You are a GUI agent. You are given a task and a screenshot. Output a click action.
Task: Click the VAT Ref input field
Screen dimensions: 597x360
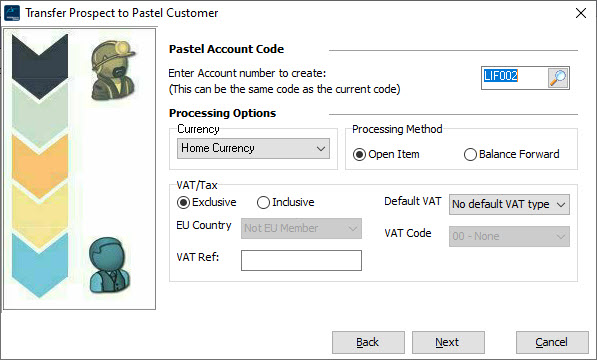(x=301, y=260)
